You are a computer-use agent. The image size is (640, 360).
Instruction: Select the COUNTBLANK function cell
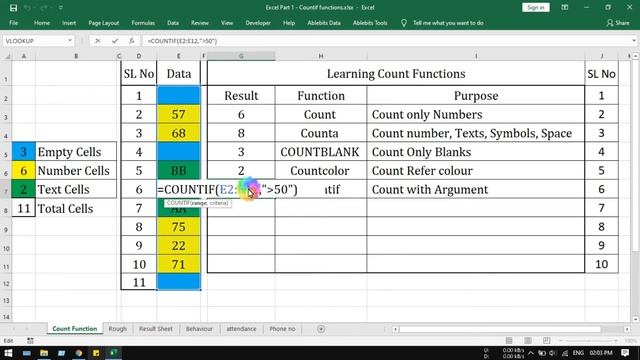[320, 152]
